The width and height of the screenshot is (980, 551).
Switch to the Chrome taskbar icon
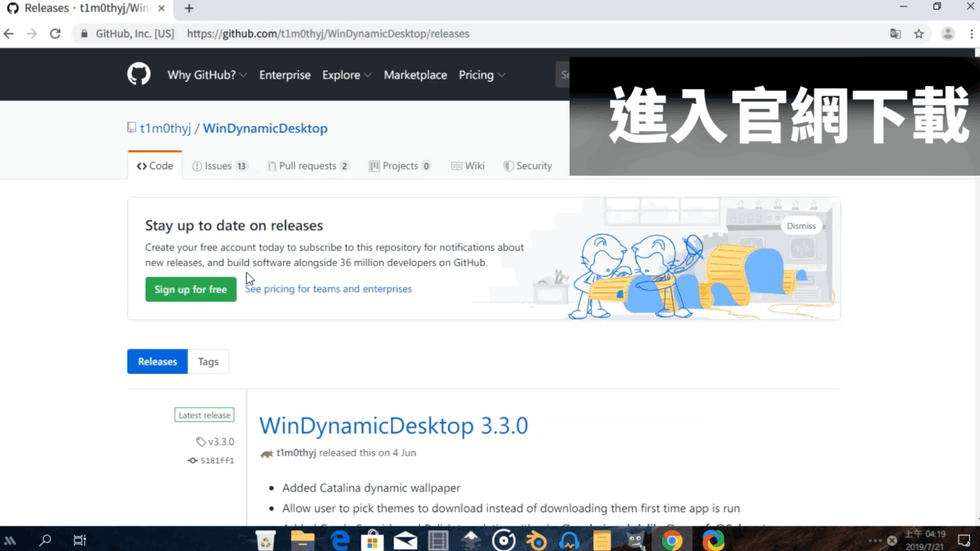(672, 540)
